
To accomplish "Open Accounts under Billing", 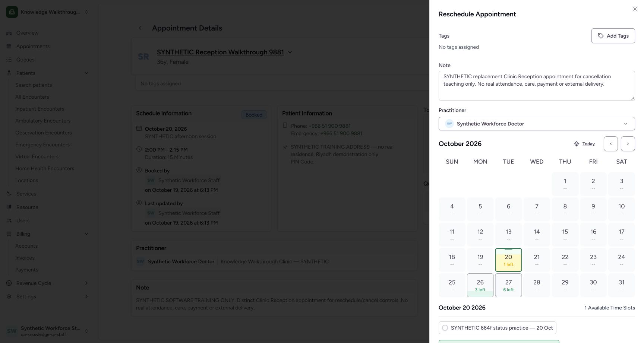I will [26, 246].
